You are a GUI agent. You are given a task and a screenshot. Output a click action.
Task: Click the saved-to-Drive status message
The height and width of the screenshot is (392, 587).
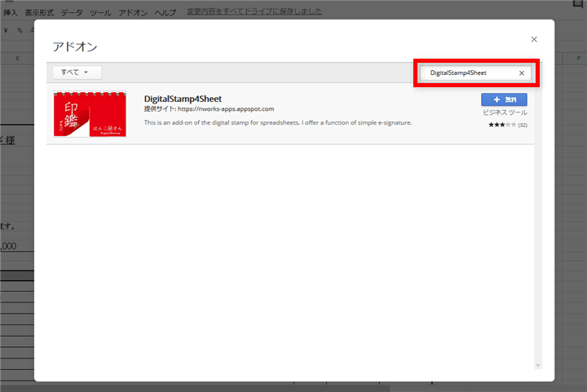(x=254, y=12)
